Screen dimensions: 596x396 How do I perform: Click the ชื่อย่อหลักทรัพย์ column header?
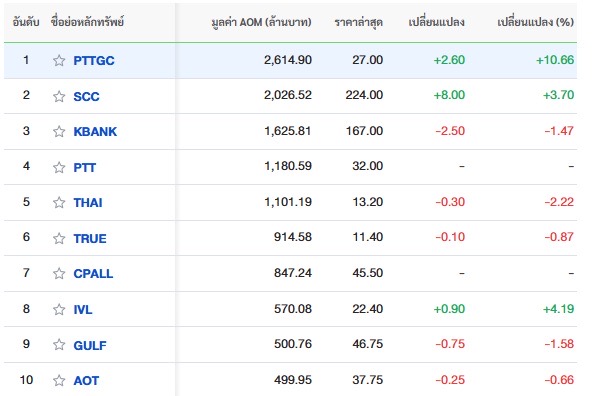point(87,22)
